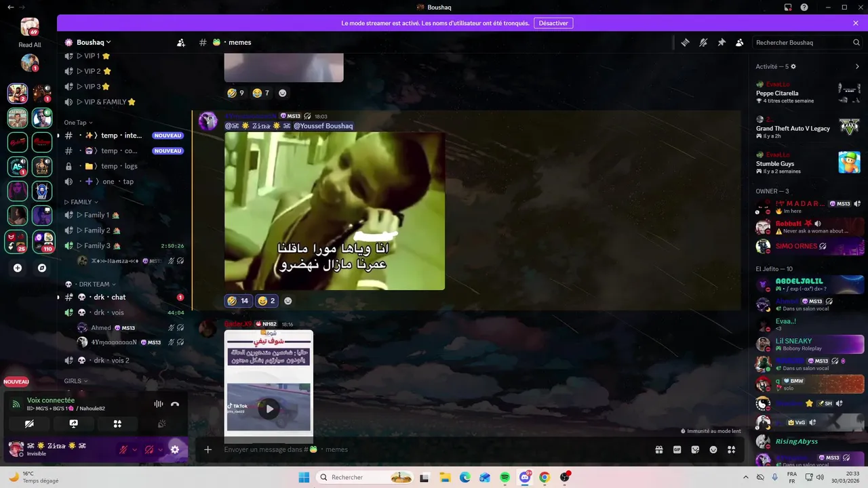Click Read All under the server icon

click(x=30, y=45)
